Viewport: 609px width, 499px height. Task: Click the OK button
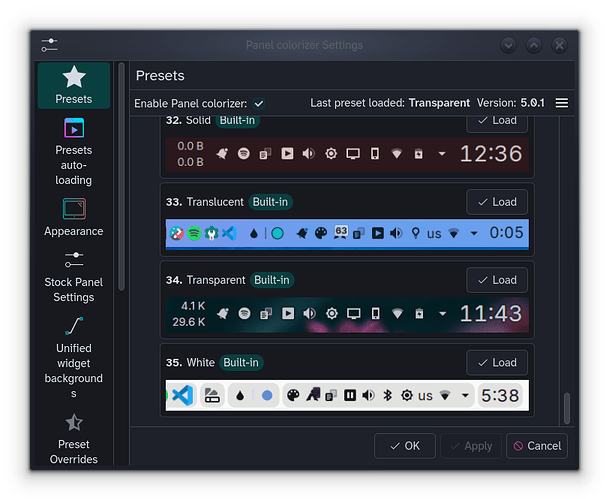click(404, 446)
